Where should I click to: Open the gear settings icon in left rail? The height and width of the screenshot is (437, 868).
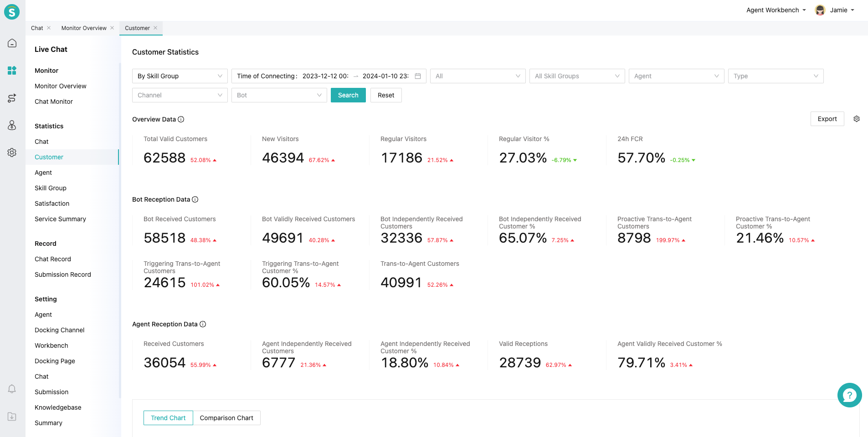click(x=12, y=152)
